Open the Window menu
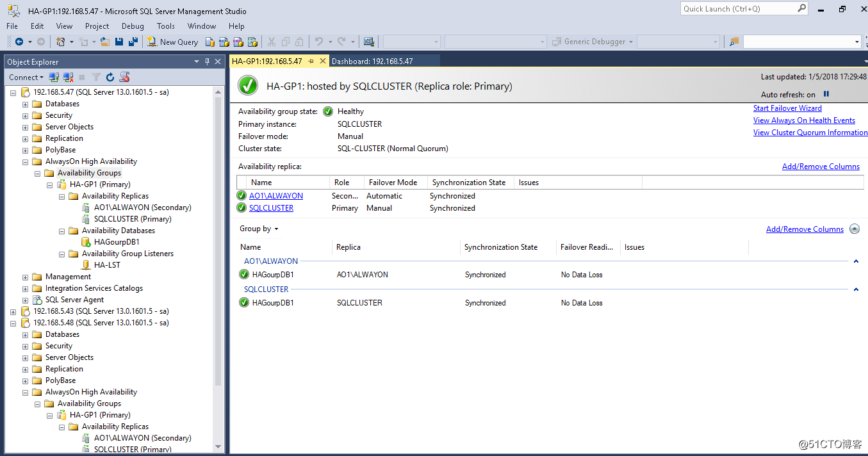Viewport: 868px width, 456px height. (x=202, y=26)
